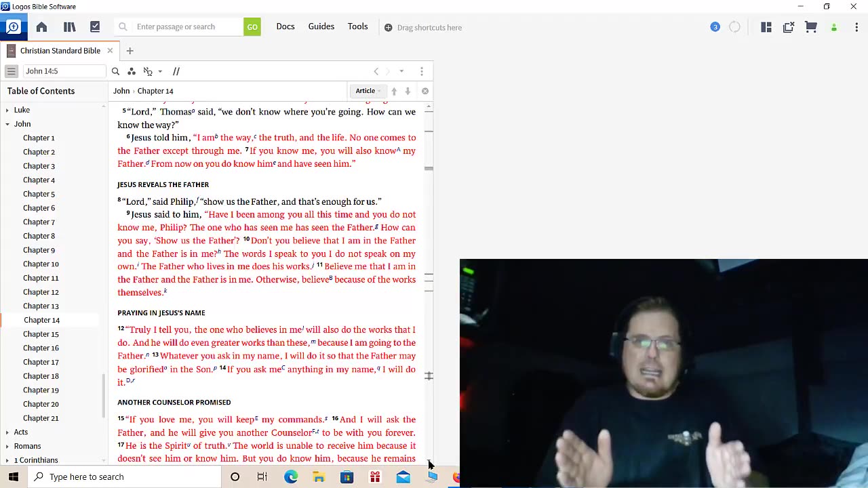Open the checklist dashboard icon
Viewport: 868px width, 488px height.
point(95,27)
